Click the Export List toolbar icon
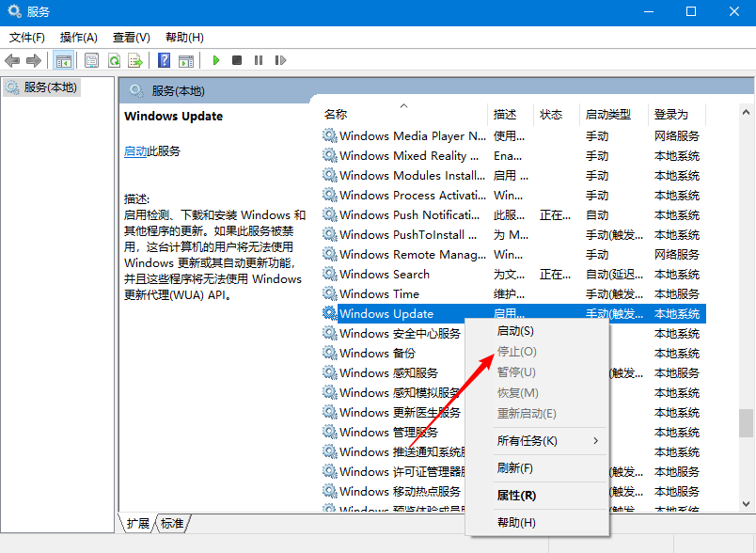 [135, 60]
